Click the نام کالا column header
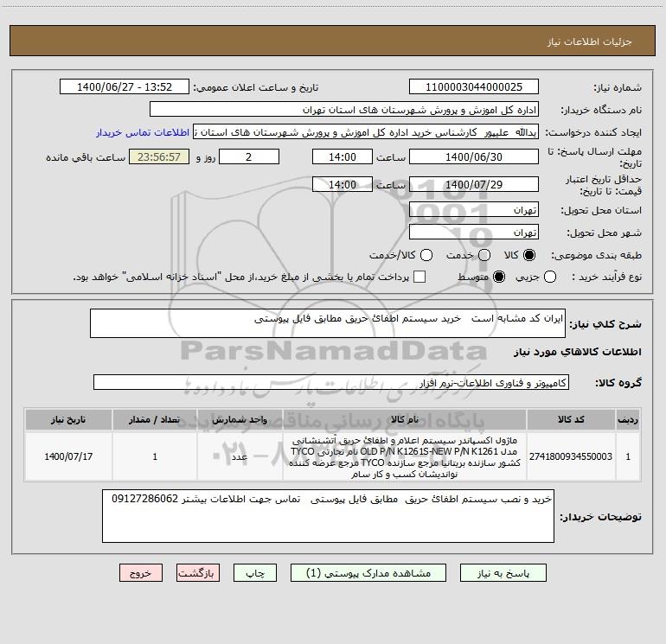Image resolution: width=666 pixels, height=644 pixels. coord(405,419)
